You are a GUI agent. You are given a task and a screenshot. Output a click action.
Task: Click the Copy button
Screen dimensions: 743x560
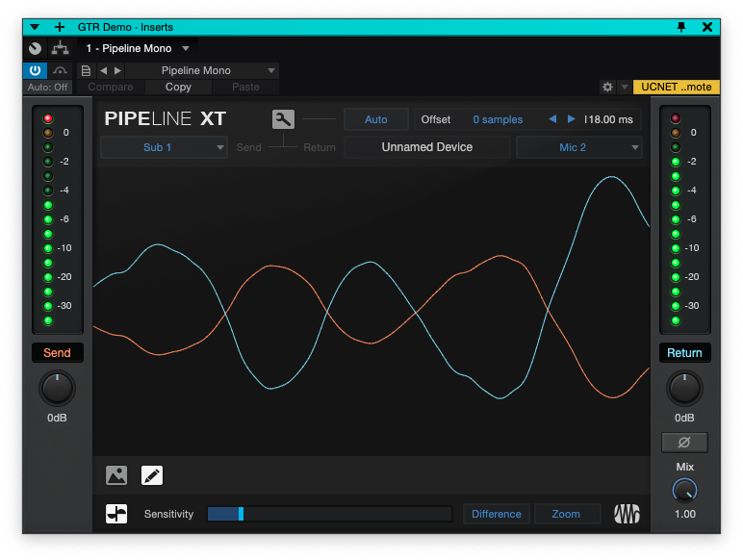(178, 88)
